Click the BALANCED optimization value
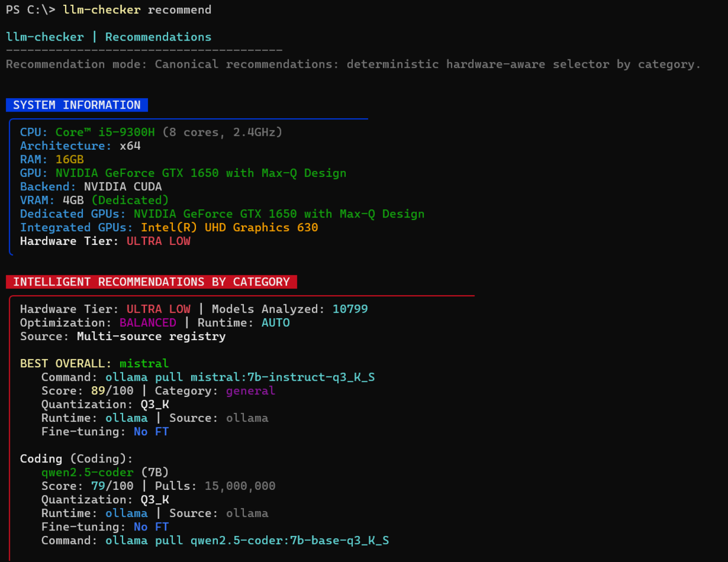 (147, 323)
